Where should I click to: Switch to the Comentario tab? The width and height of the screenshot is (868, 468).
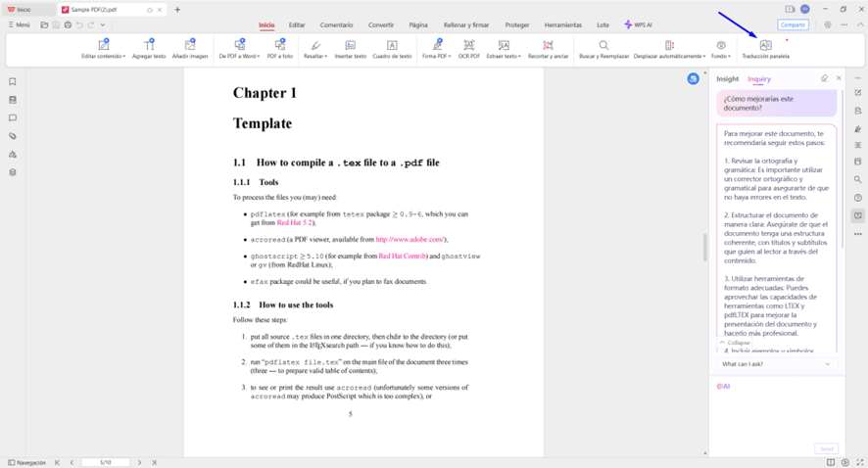(x=336, y=24)
